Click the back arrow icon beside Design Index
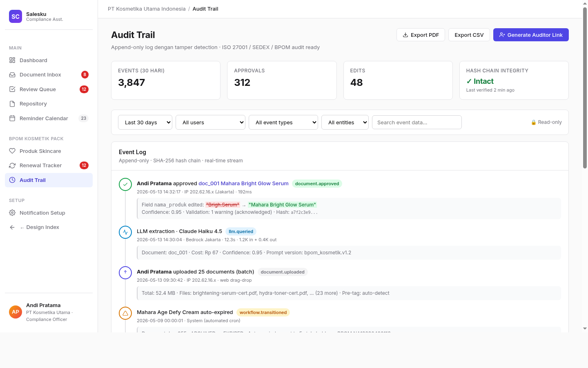 coord(12,227)
